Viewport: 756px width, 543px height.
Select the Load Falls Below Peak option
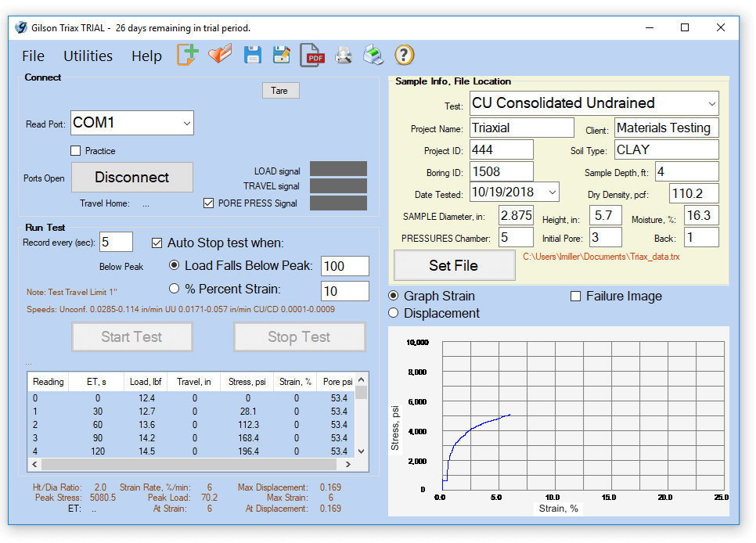point(174,265)
